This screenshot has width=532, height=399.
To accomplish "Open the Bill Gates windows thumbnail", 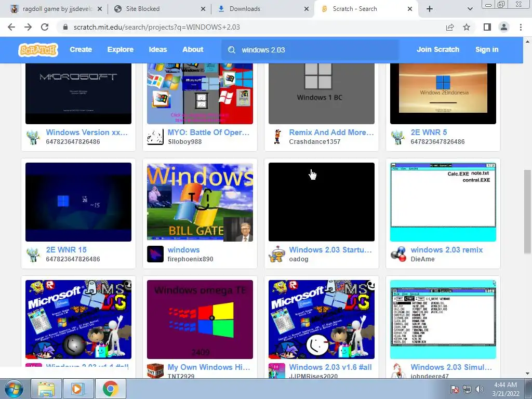I will tap(200, 202).
